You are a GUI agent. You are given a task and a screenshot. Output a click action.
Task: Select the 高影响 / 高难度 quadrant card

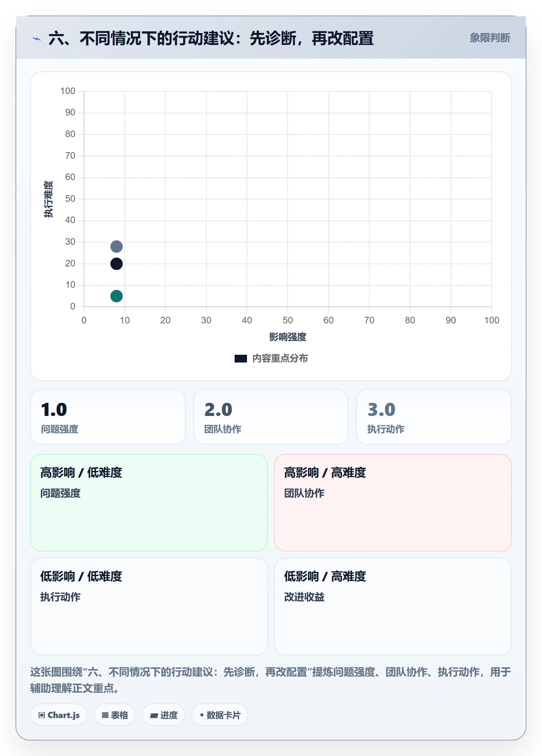click(x=393, y=503)
